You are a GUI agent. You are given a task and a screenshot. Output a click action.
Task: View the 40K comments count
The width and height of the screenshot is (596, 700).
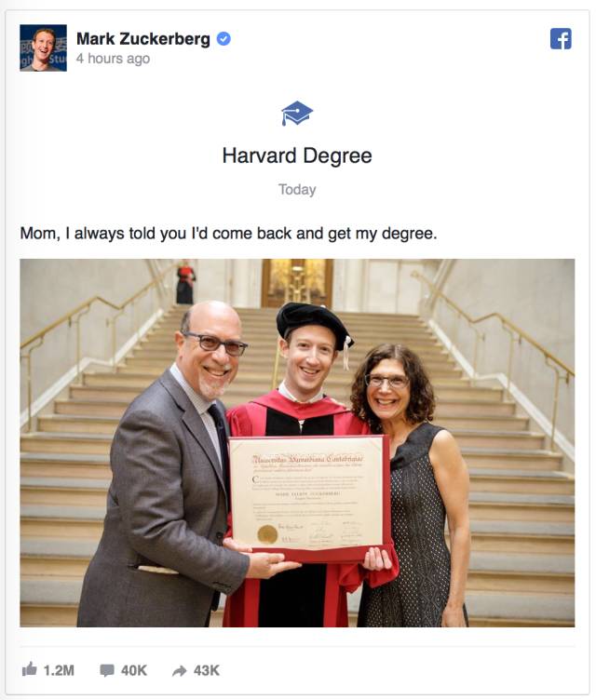tap(134, 670)
